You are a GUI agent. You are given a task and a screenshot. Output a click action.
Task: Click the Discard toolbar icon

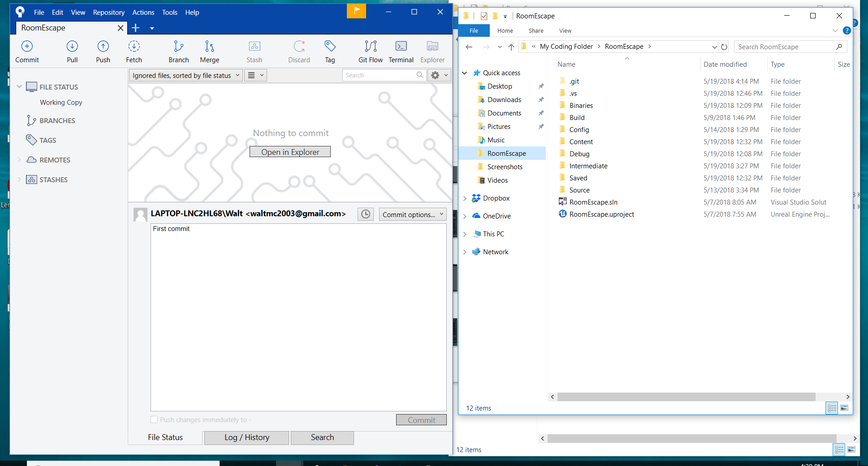299,52
